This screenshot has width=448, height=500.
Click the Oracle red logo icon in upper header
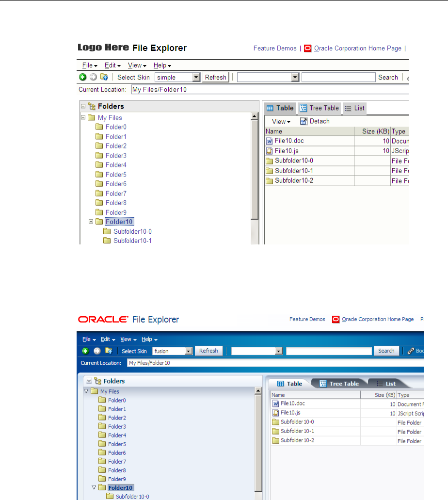coord(308,48)
